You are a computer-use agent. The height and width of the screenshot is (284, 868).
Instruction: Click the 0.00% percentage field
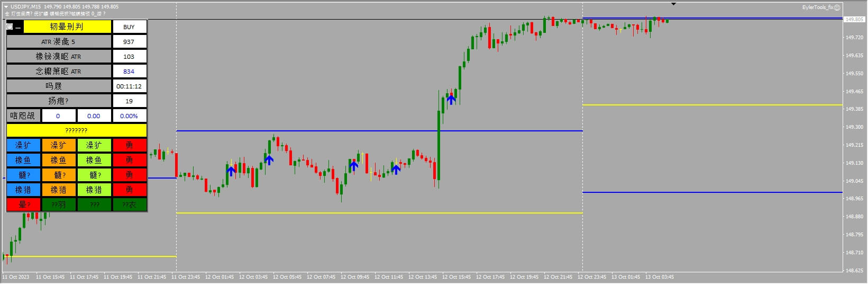[x=129, y=116]
